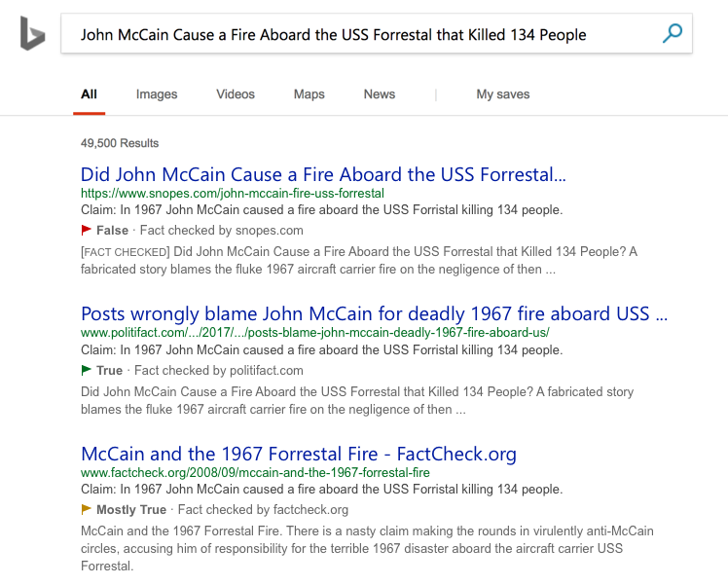Click the green True flag icon
Viewport: 728px width, 585px height.
86,370
